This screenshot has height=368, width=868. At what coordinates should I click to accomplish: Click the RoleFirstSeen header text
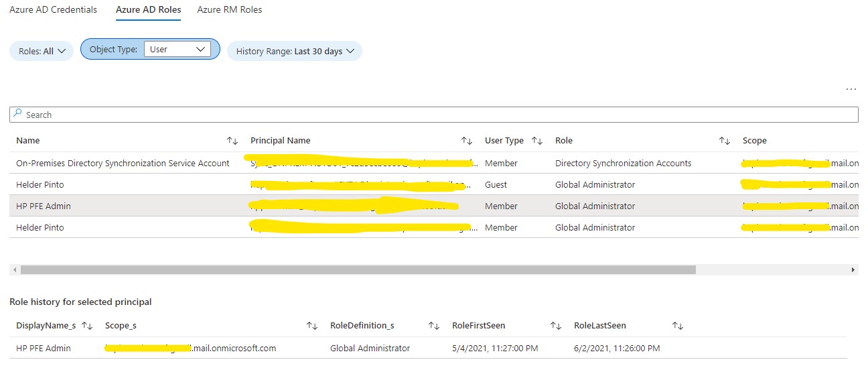coord(479,326)
